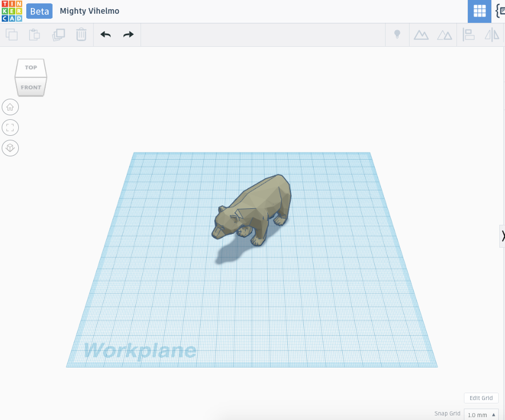Viewport: 505px width, 420px height.
Task: Open the Align tool
Action: (467, 34)
